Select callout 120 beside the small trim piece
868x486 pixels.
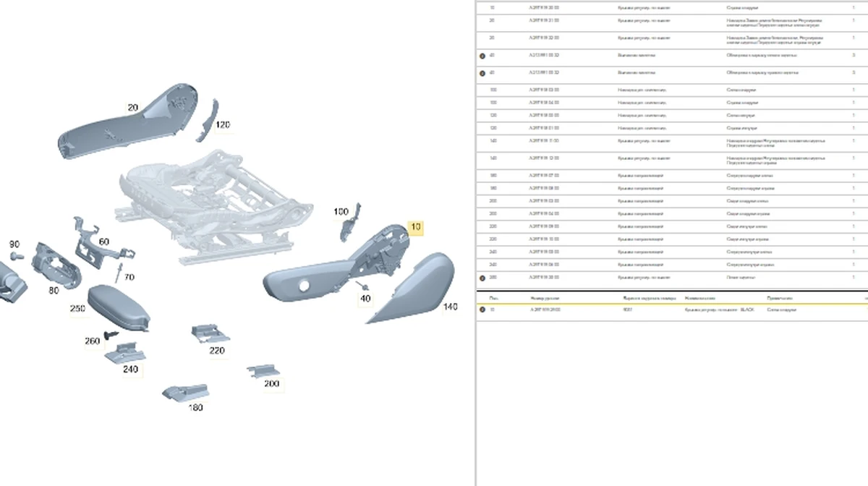[x=223, y=125]
